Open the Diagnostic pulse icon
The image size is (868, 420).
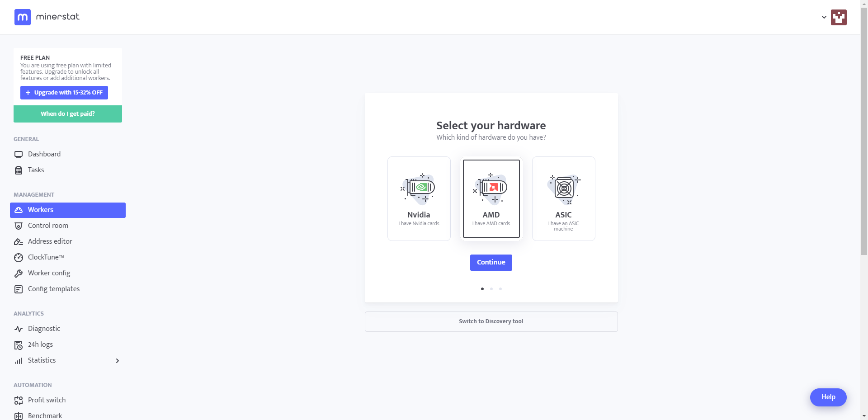pyautogui.click(x=19, y=329)
